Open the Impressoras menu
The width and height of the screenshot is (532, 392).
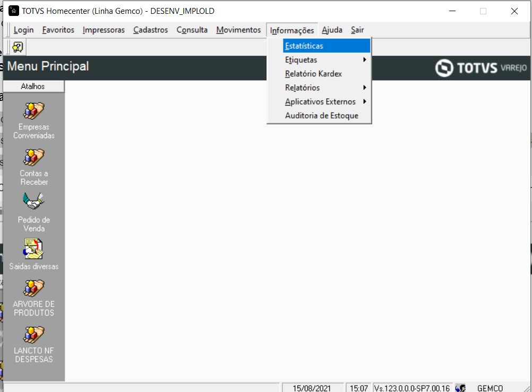(x=104, y=30)
